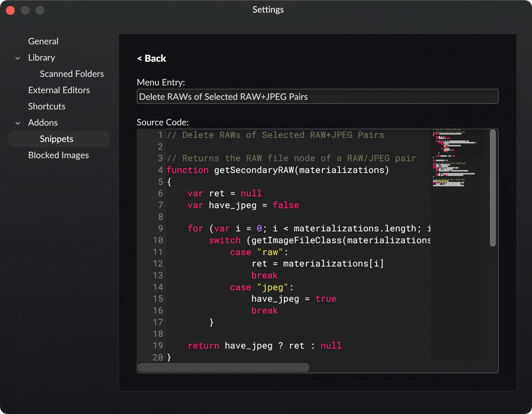Click the horizontal scrollbar of source code

pyautogui.click(x=223, y=367)
